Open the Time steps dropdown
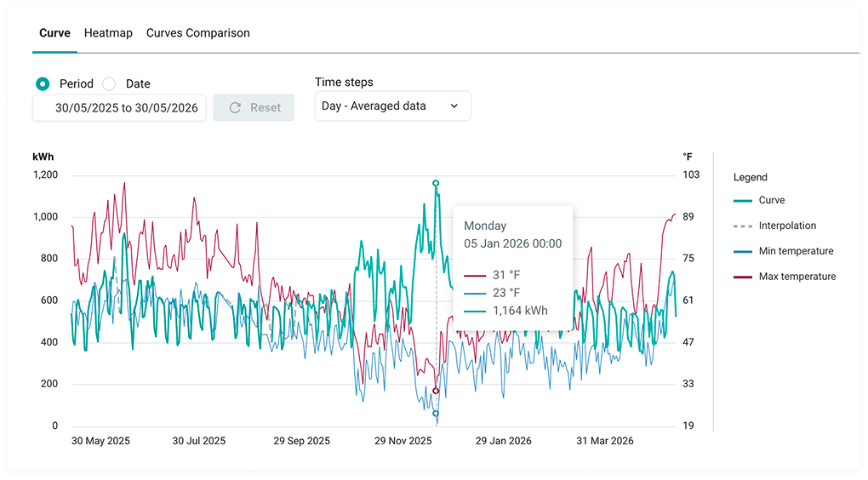Viewport: 868px width, 480px height. tap(392, 106)
